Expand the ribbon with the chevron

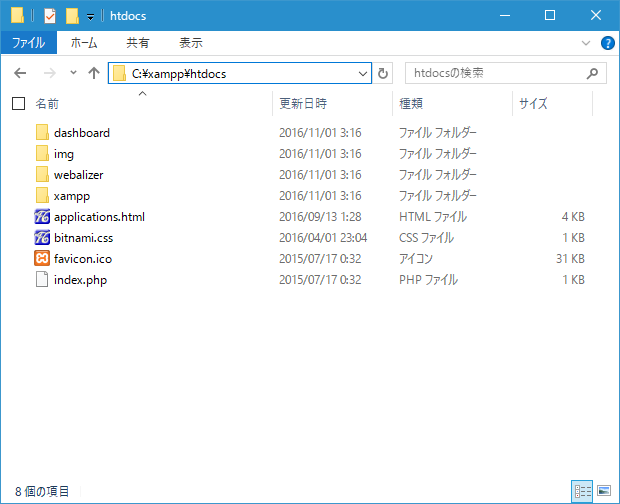(x=586, y=43)
